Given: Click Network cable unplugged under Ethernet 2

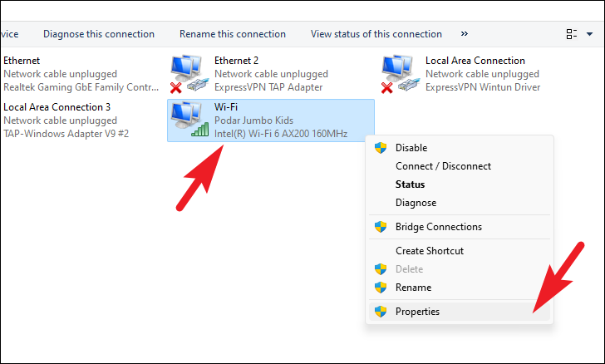Looking at the screenshot, I should 271,74.
